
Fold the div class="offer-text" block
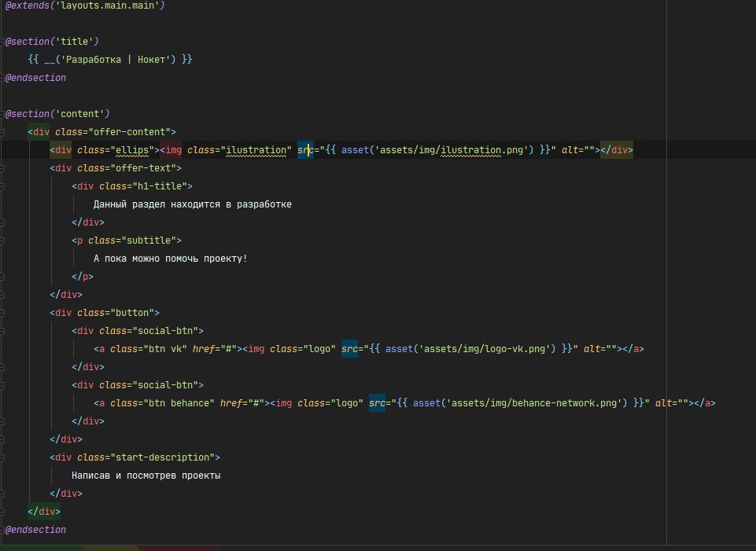click(x=2, y=168)
